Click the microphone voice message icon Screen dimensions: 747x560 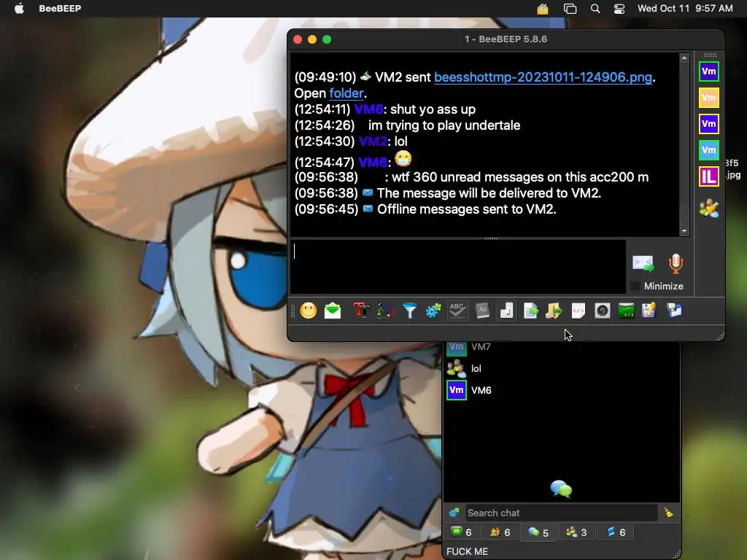[x=676, y=263]
